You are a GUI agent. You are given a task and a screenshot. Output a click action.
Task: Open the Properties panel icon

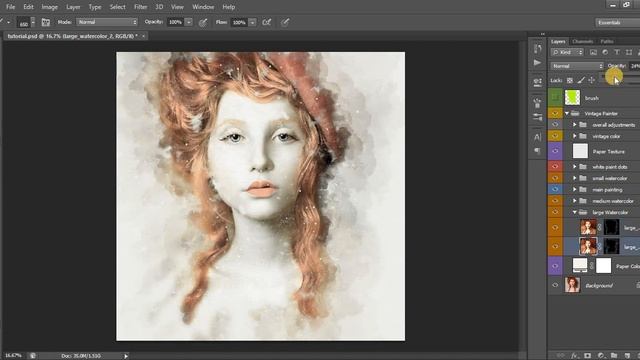[x=538, y=82]
